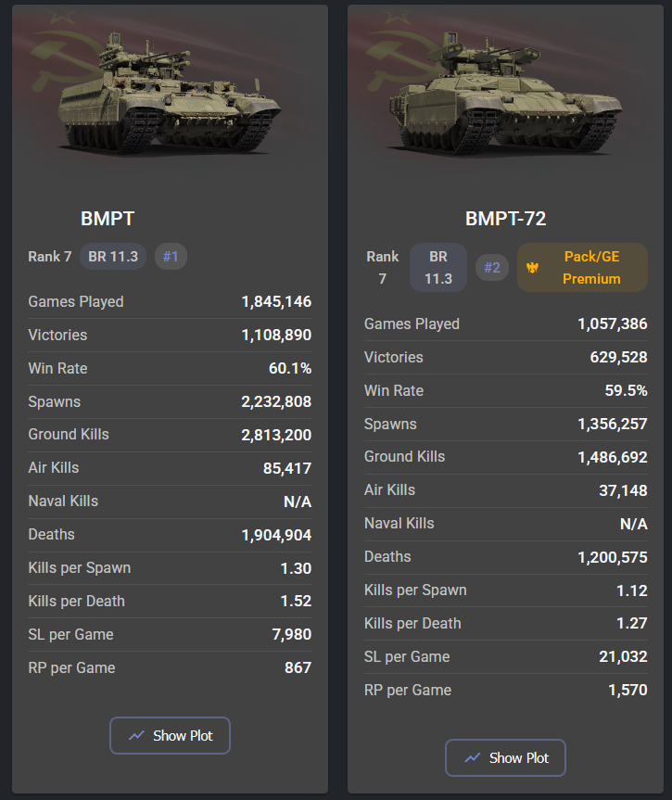Click the golden eagle premium icon
The height and width of the screenshot is (800, 672).
tap(532, 267)
